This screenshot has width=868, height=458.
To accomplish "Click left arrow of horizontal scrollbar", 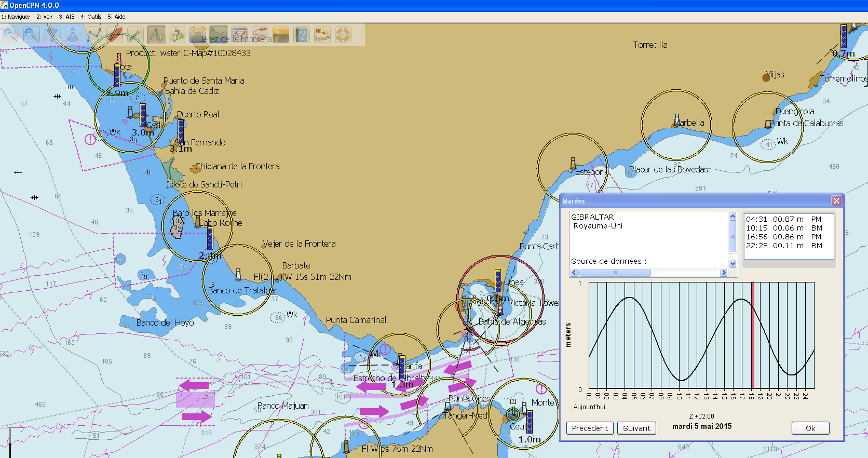I will [574, 273].
